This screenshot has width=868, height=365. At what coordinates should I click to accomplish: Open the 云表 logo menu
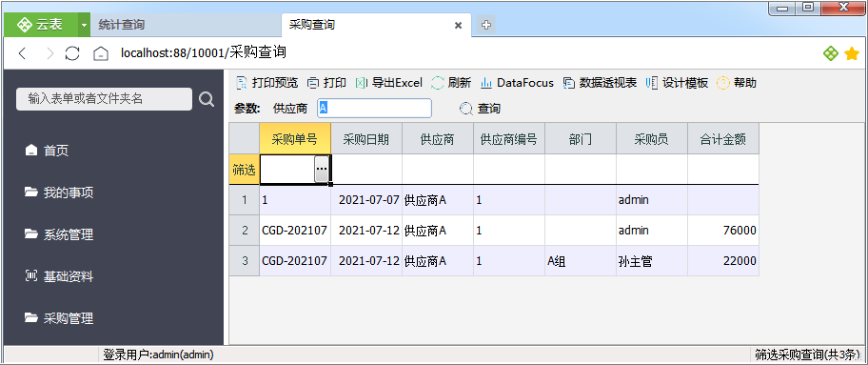point(40,25)
